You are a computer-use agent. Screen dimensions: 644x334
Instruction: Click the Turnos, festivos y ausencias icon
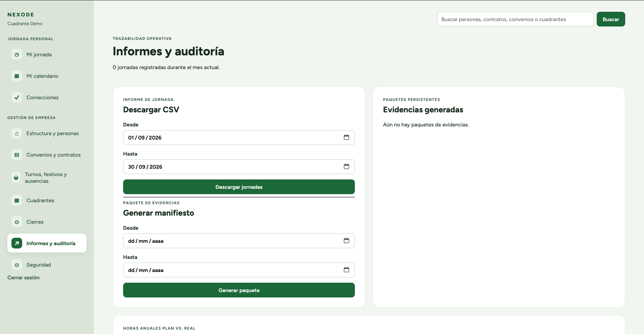[x=16, y=177]
